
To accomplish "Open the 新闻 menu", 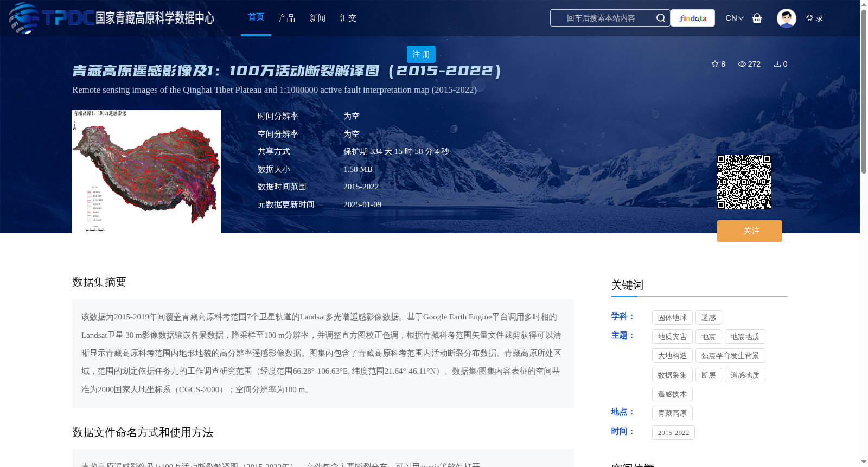I will (x=317, y=18).
